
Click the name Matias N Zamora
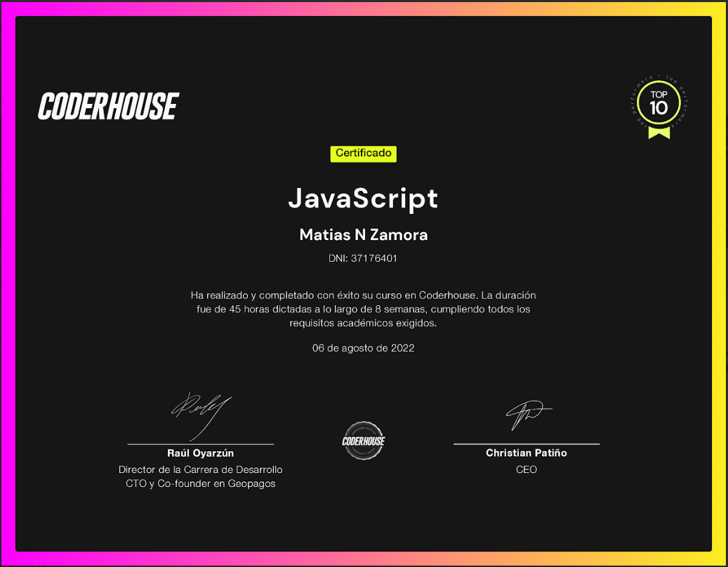coord(363,234)
